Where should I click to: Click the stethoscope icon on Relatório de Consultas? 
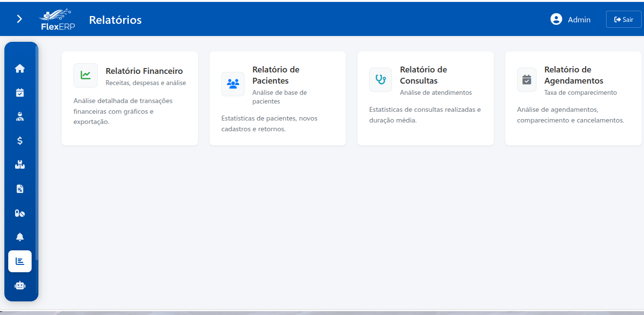pos(380,79)
